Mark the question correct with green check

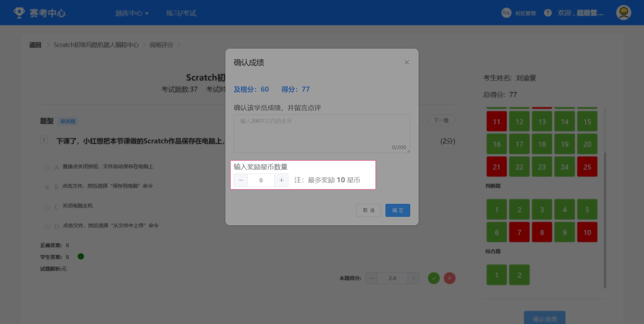(x=434, y=278)
